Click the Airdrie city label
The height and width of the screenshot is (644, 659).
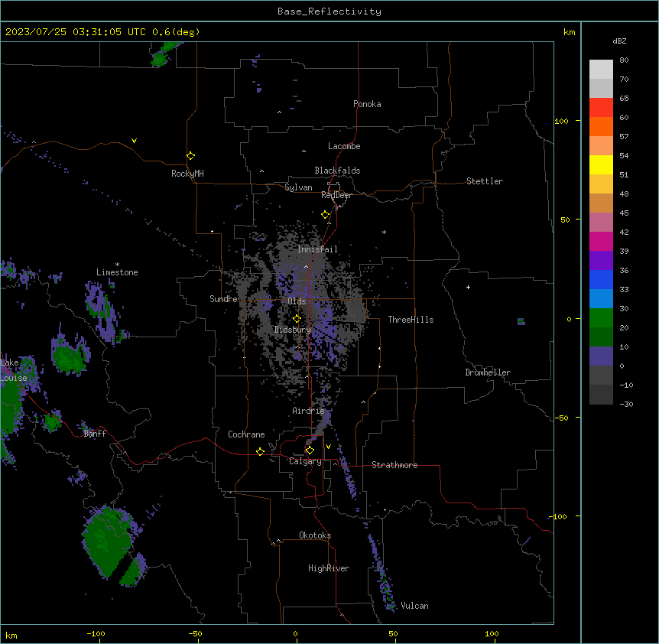308,411
